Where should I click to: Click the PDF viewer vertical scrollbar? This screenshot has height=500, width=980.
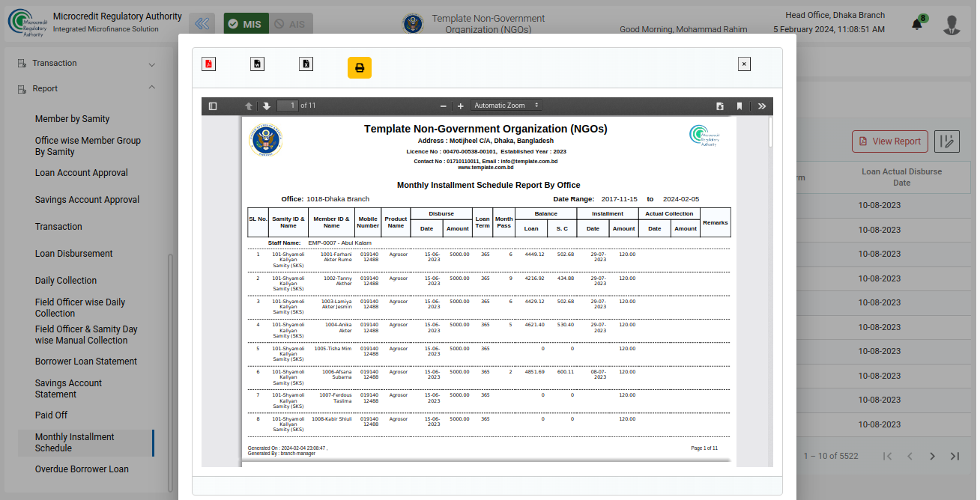tap(769, 132)
